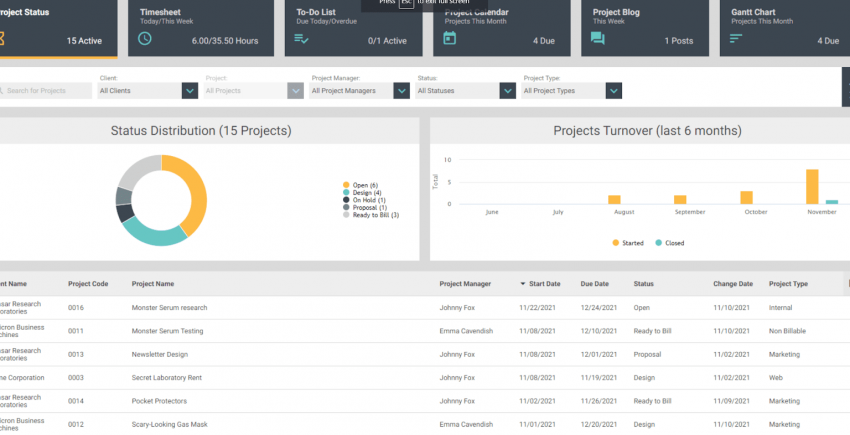Click the Gantt Chart bars icon
Image resolution: width=850 pixels, height=435 pixels.
tap(736, 39)
